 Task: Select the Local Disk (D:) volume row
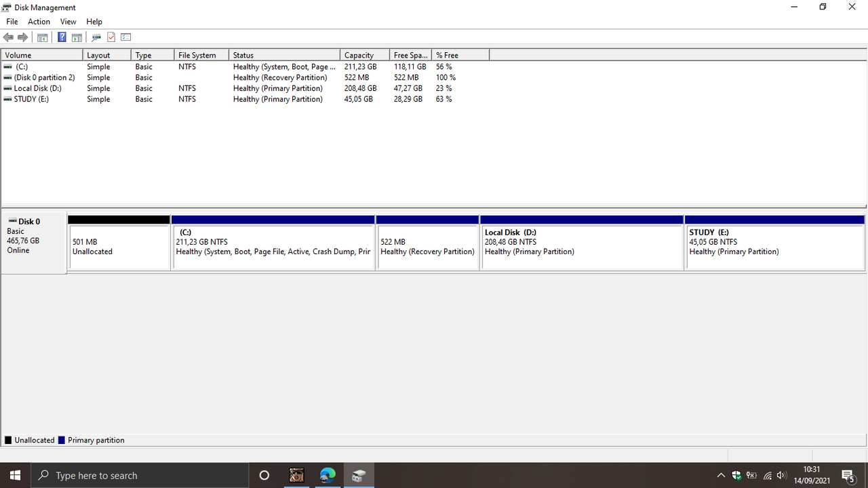click(x=245, y=88)
